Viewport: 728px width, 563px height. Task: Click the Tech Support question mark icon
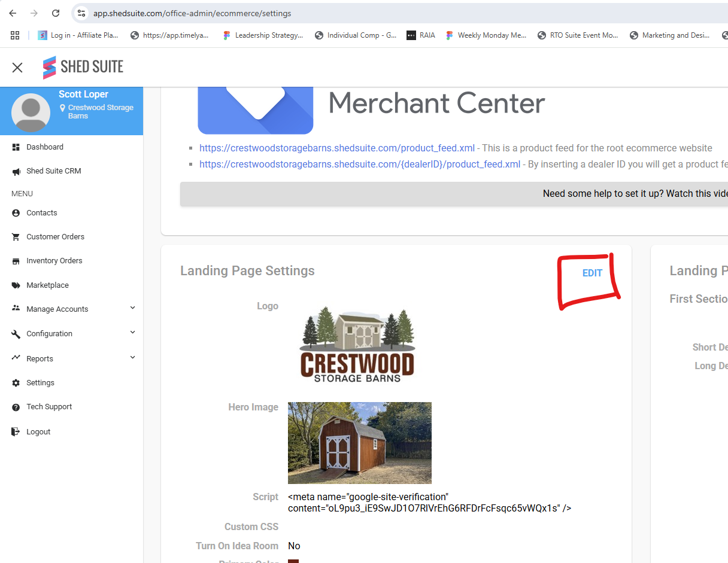click(x=16, y=407)
